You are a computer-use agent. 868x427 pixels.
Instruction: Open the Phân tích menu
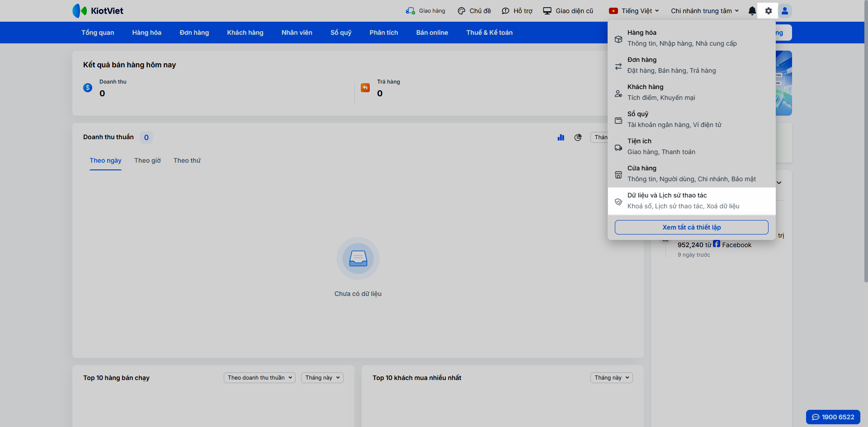coord(384,33)
